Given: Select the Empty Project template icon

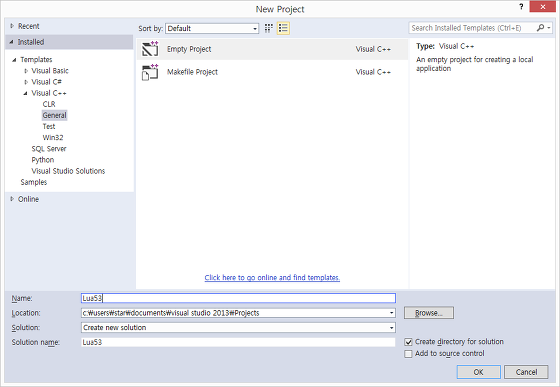Looking at the screenshot, I should tap(150, 49).
